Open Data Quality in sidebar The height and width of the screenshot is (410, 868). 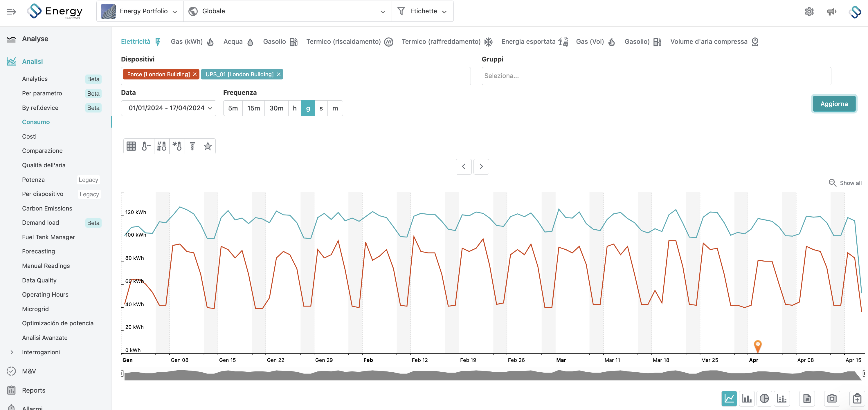point(39,280)
